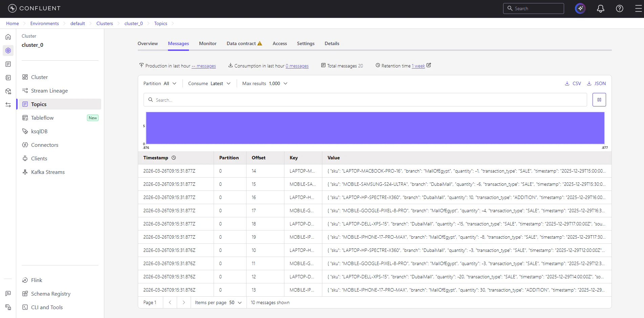The width and height of the screenshot is (644, 318).
Task: Open Kafka Streams in sidebar
Action: click(x=60, y=172)
